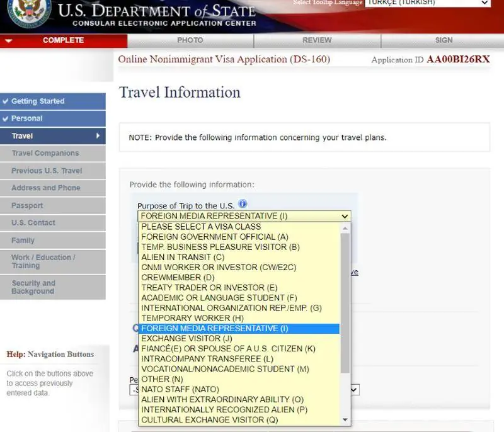Go to the REVIEW tab
Image resolution: width=504 pixels, height=432 pixels.
click(317, 40)
